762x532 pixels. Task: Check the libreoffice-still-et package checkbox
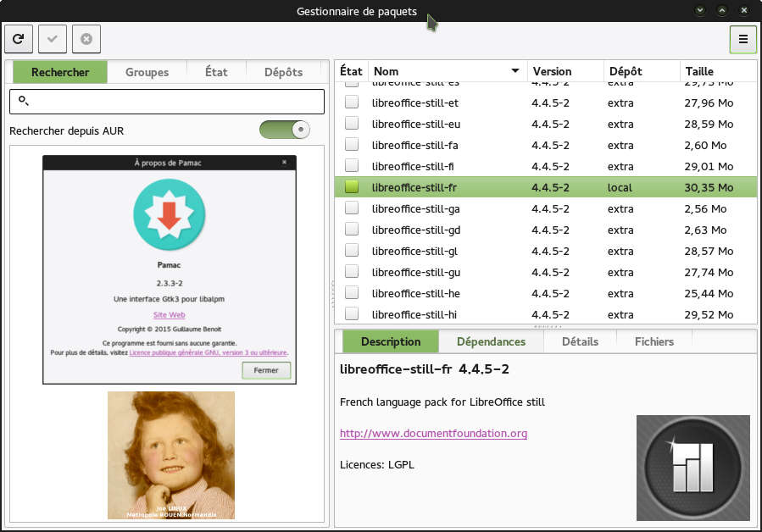[352, 102]
